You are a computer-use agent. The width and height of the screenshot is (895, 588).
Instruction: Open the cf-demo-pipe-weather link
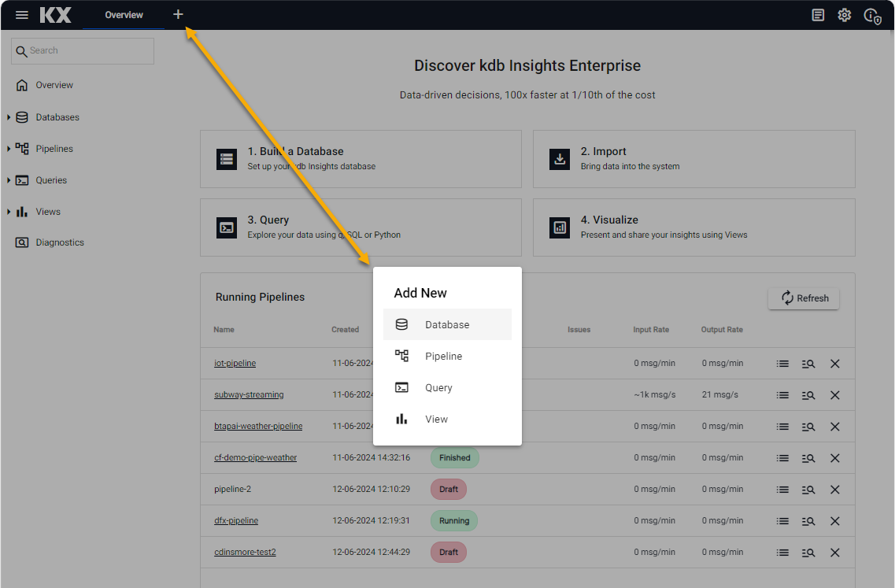(x=255, y=458)
